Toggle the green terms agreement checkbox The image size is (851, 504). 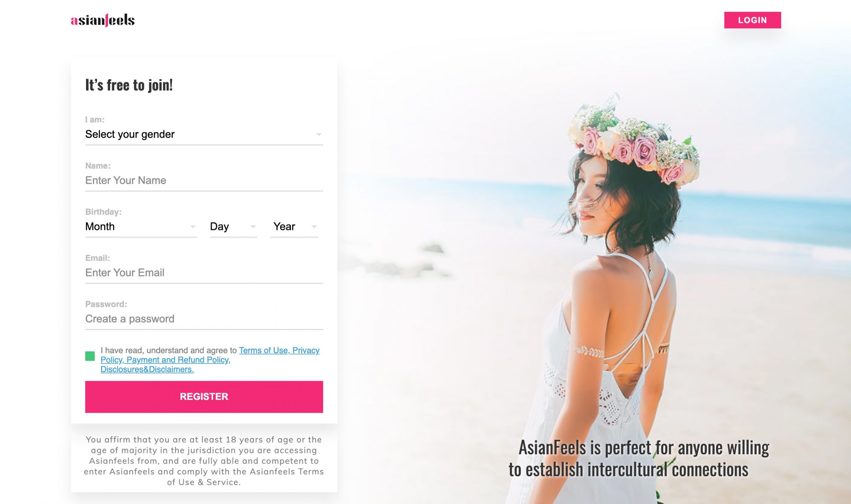click(90, 356)
